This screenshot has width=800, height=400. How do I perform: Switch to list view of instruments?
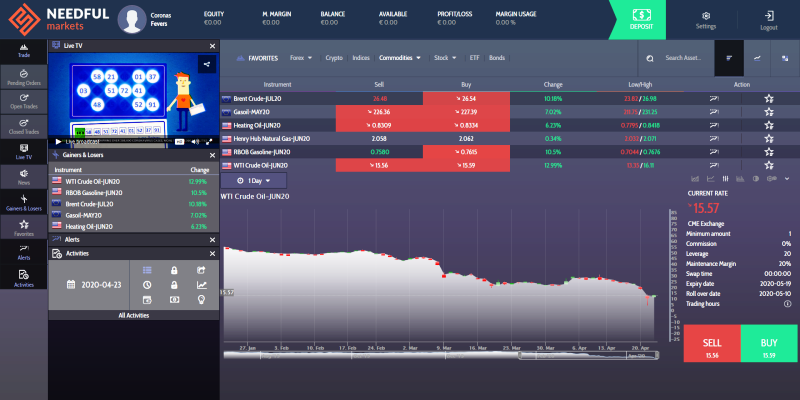(729, 58)
